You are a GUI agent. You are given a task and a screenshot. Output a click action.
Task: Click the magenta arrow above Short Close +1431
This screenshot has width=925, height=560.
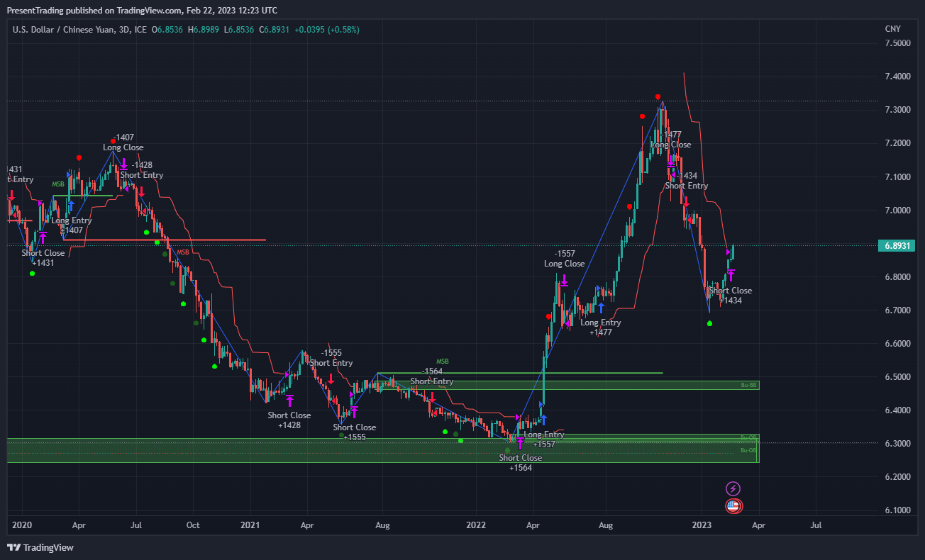point(43,237)
